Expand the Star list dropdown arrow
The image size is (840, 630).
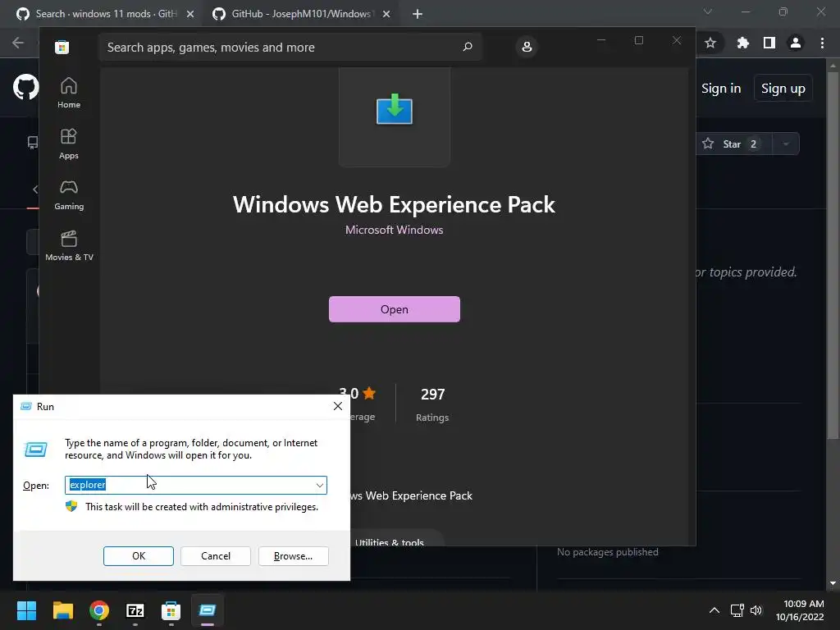point(786,144)
